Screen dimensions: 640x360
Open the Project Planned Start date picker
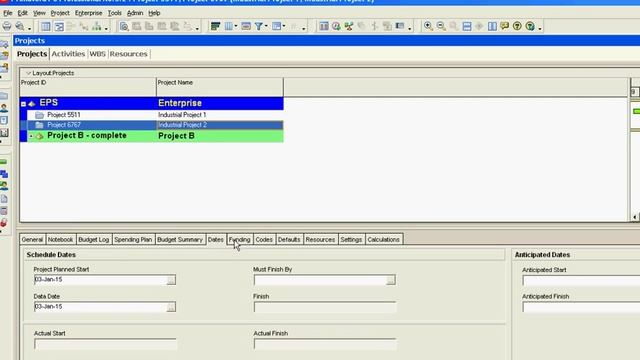point(171,280)
